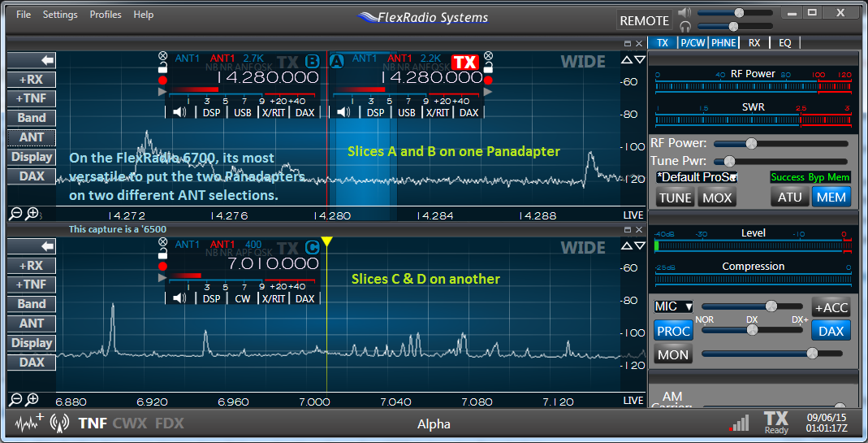Add slice with upper +RX button
This screenshot has height=443, width=868.
pyautogui.click(x=32, y=80)
